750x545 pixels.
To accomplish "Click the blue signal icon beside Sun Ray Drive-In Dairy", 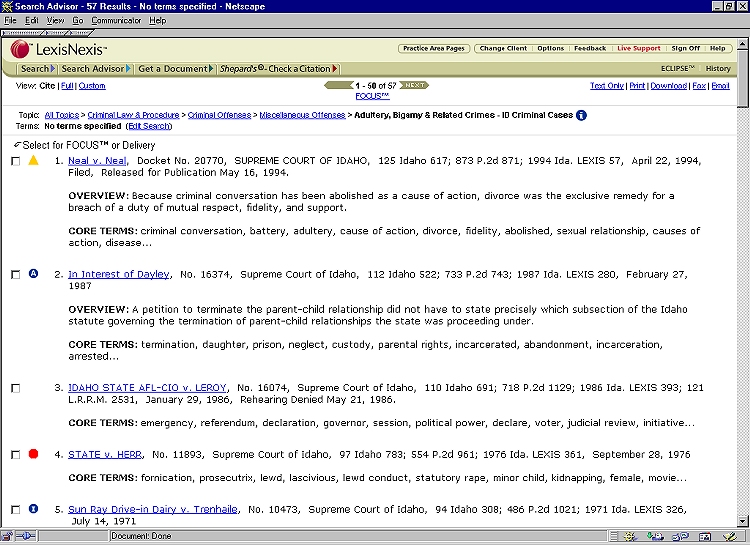I will click(33, 509).
